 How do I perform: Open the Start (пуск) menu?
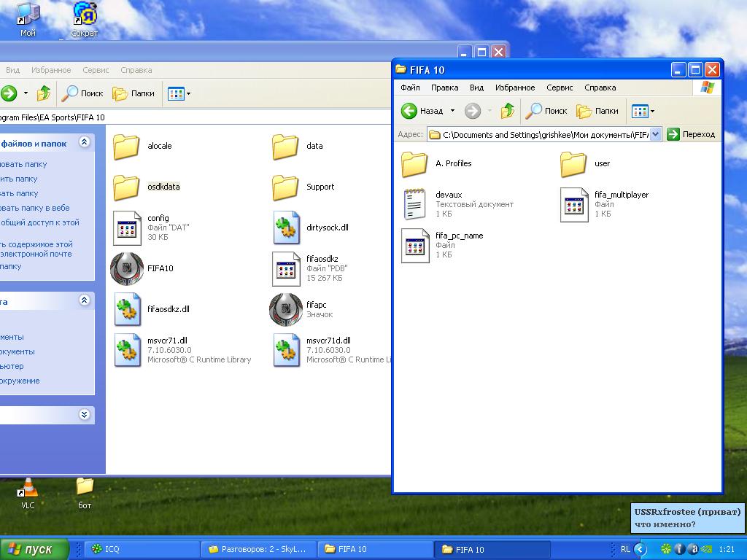point(34,549)
